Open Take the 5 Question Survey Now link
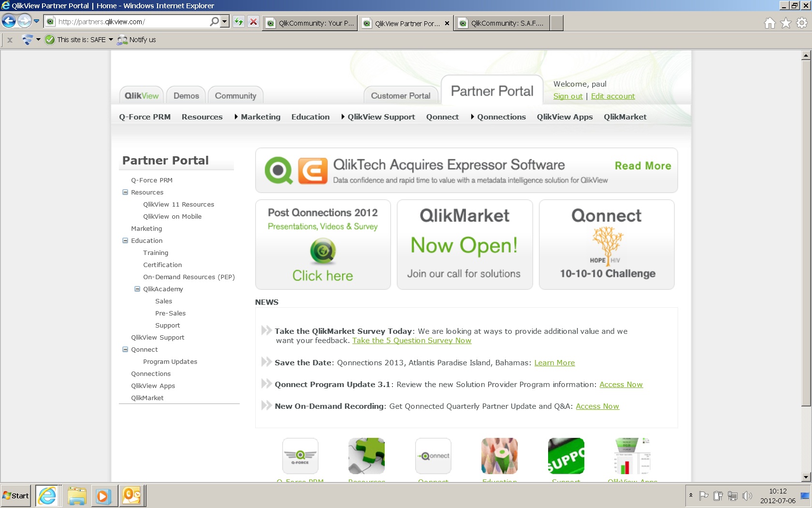 pyautogui.click(x=411, y=340)
